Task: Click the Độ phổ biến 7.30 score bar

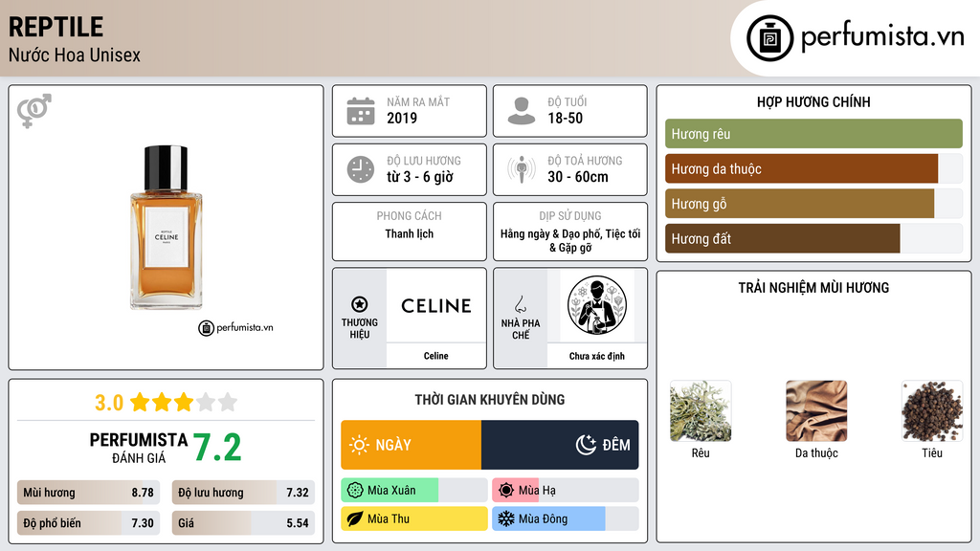Action: tap(88, 523)
